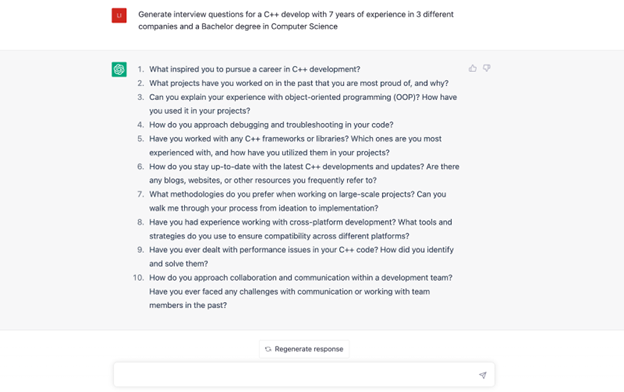Click the thumbs up icon on the response

(x=472, y=68)
